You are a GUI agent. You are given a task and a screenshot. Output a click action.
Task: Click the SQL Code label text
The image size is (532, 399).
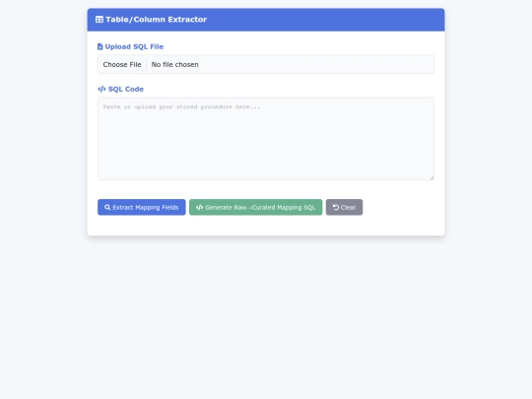pyautogui.click(x=126, y=89)
